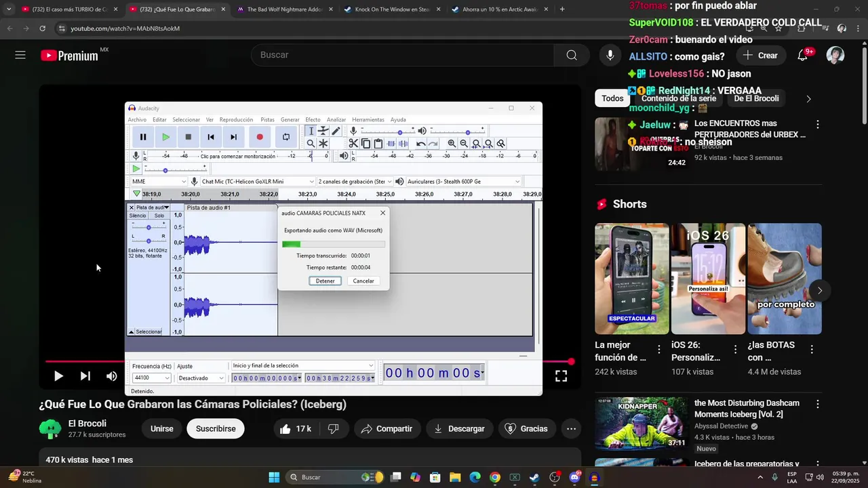Open Audacity's Pistas menu
The width and height of the screenshot is (868, 488).
tap(267, 120)
